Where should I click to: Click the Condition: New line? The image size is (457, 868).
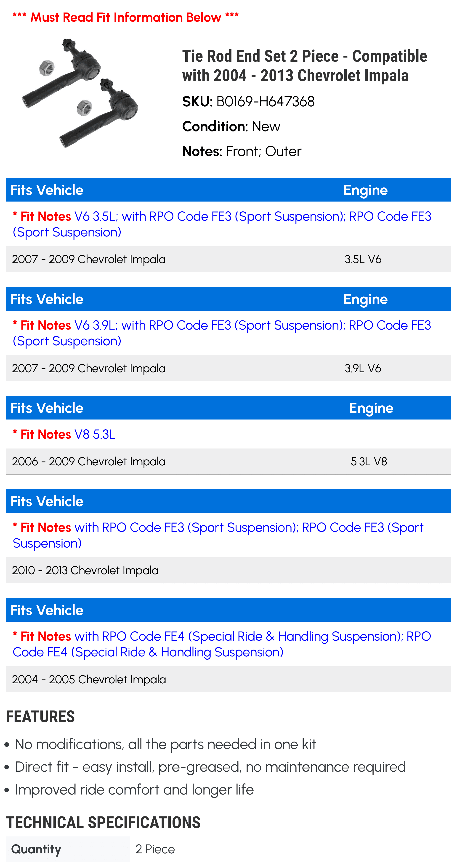(x=231, y=126)
